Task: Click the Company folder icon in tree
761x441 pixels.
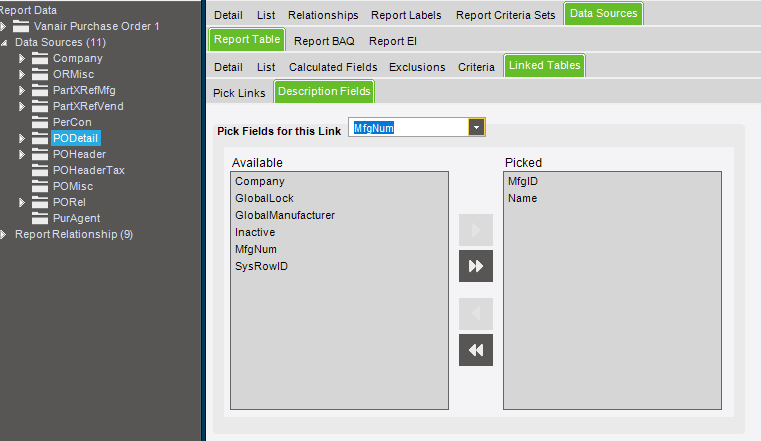Action: pos(40,59)
